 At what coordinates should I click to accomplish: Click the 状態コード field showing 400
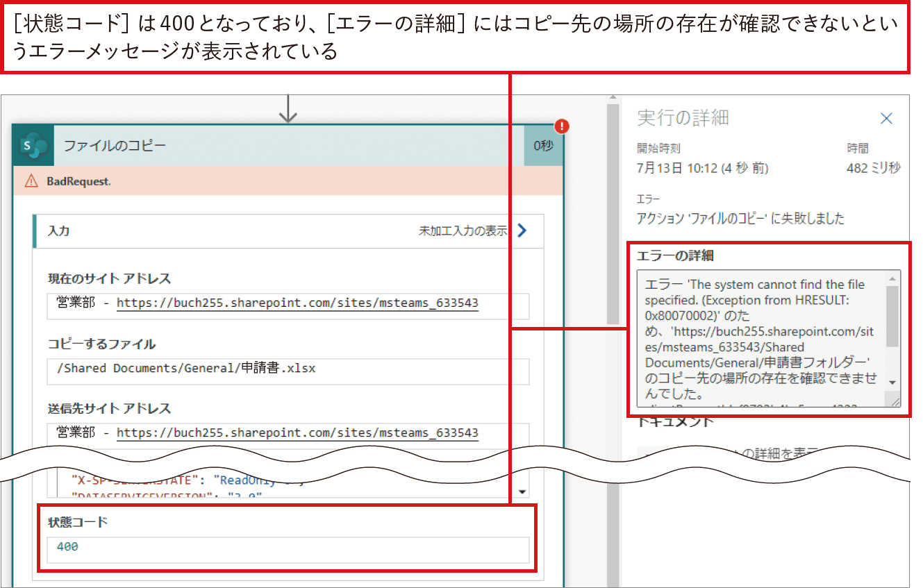(x=288, y=550)
